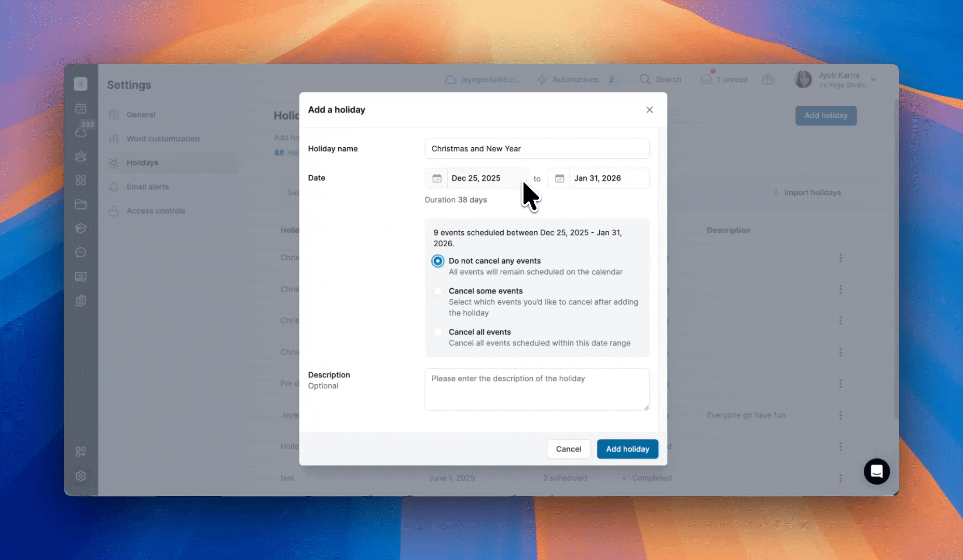Screen dimensions: 963x560
Task: Open the unread inbox notifications icon
Action: tap(706, 79)
